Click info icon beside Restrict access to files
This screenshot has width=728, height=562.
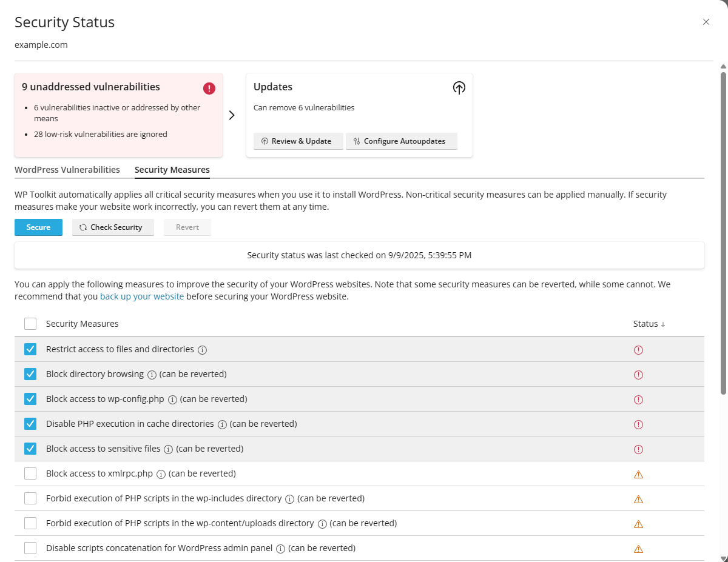[203, 350]
